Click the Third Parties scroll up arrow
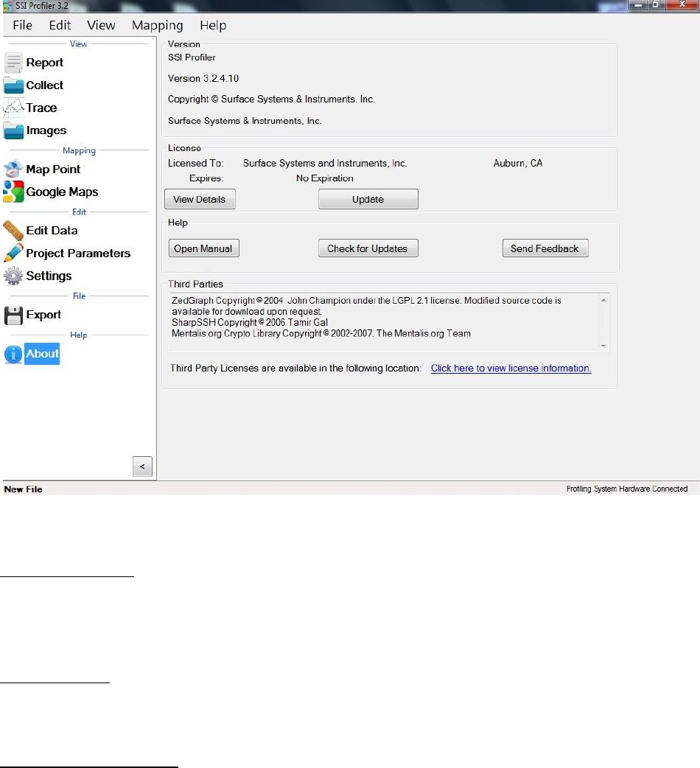Viewport: 700px width, 768px height. click(x=603, y=300)
